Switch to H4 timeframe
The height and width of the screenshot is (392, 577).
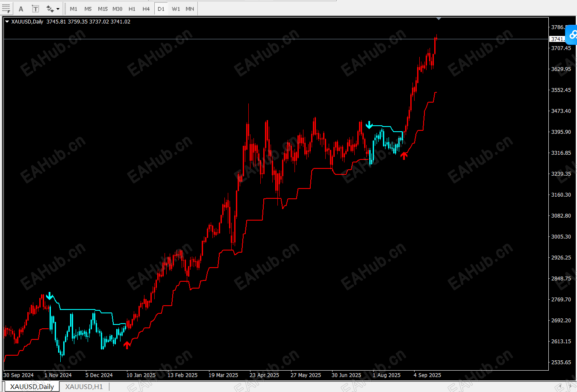[146, 9]
